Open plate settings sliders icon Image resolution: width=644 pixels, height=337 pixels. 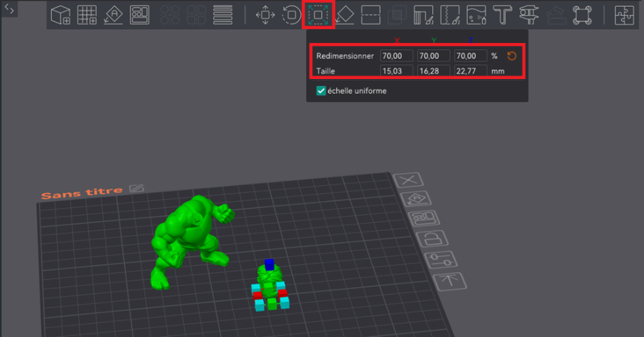pyautogui.click(x=441, y=260)
